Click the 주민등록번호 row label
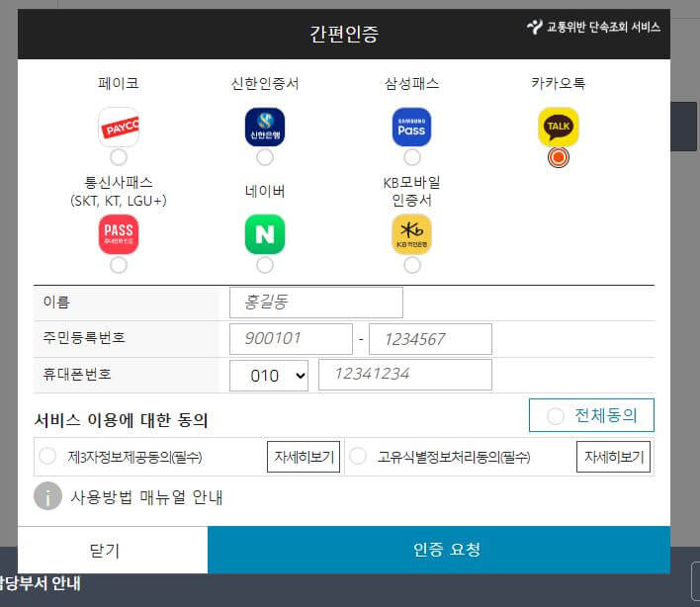 tap(84, 337)
